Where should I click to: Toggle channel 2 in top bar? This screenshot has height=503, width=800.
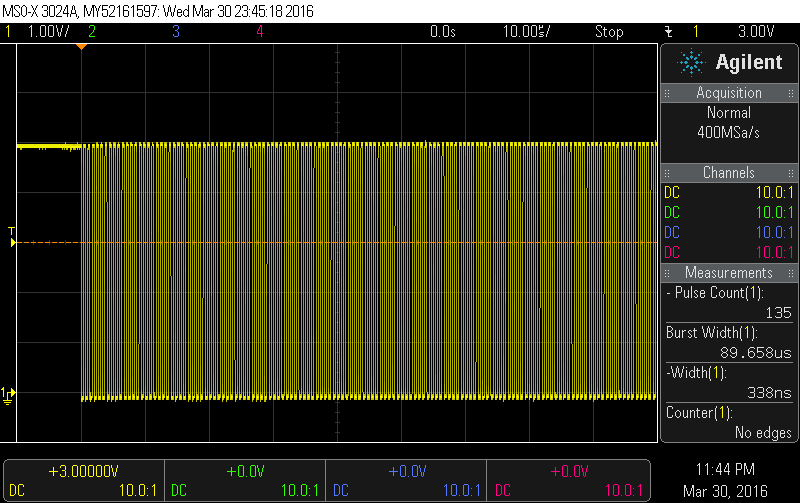click(x=92, y=32)
